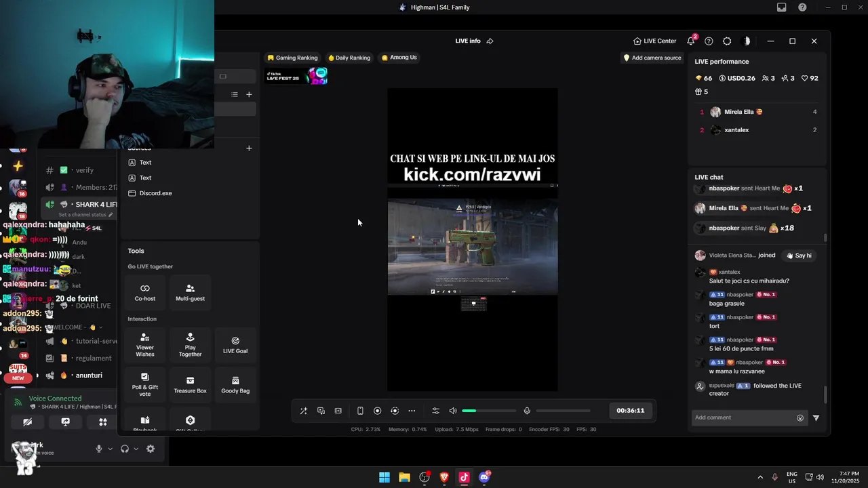Open Discord user settings gear

[151, 449]
